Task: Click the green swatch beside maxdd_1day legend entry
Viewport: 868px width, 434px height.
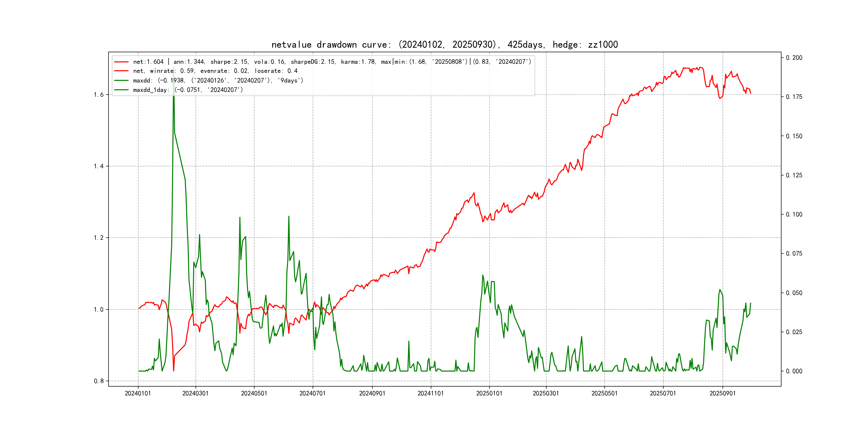Action: pyautogui.click(x=121, y=90)
